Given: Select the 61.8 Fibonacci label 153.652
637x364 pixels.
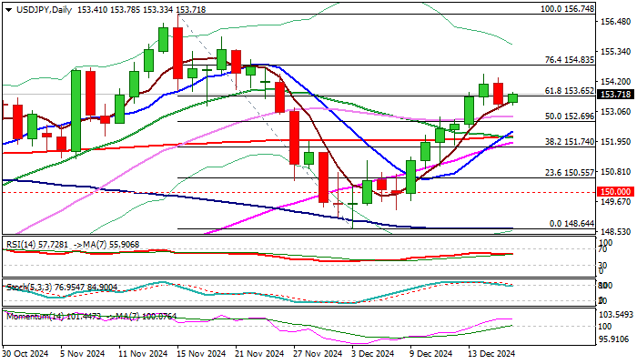Looking at the screenshot, I should pos(570,91).
